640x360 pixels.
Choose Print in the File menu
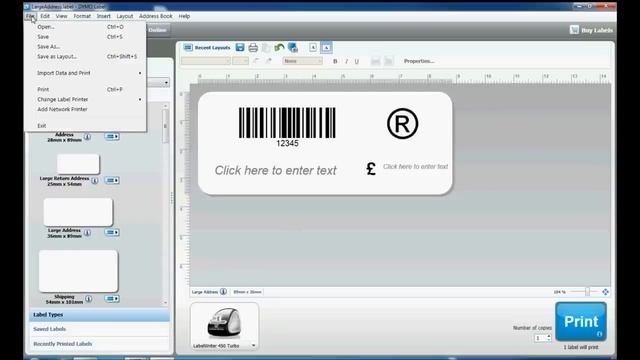(x=85, y=89)
